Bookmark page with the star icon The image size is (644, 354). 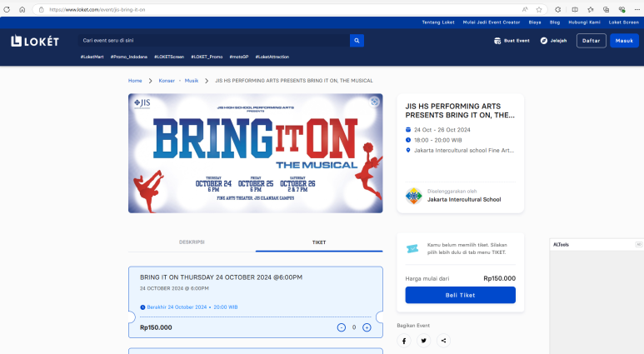click(539, 9)
